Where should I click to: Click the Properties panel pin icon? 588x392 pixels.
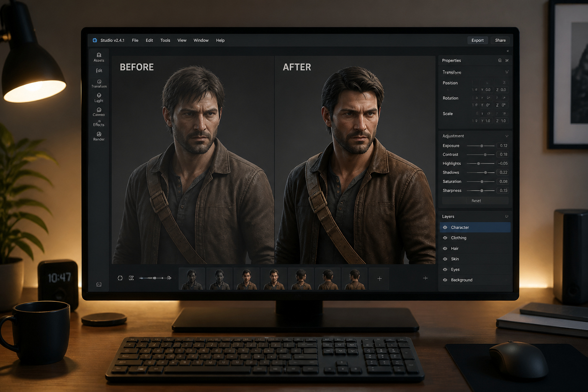pos(507,60)
